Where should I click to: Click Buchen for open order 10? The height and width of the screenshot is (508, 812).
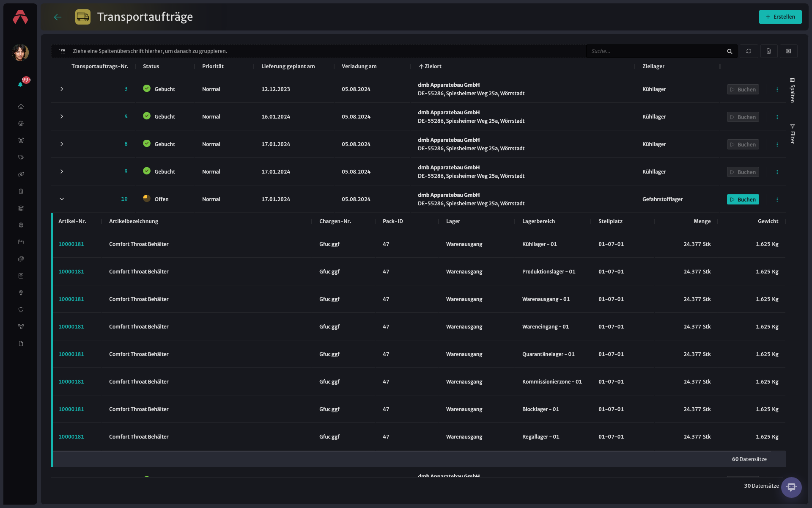coord(743,199)
